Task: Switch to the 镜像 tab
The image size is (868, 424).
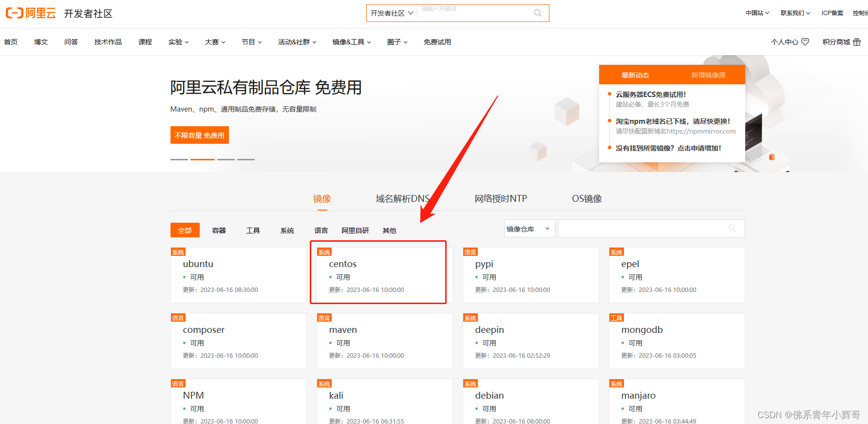Action: tap(322, 199)
